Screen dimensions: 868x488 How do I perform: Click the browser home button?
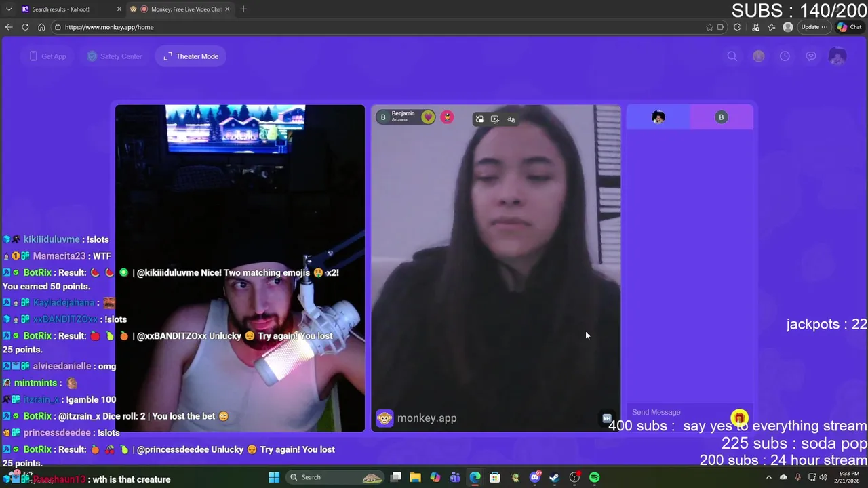coord(41,27)
